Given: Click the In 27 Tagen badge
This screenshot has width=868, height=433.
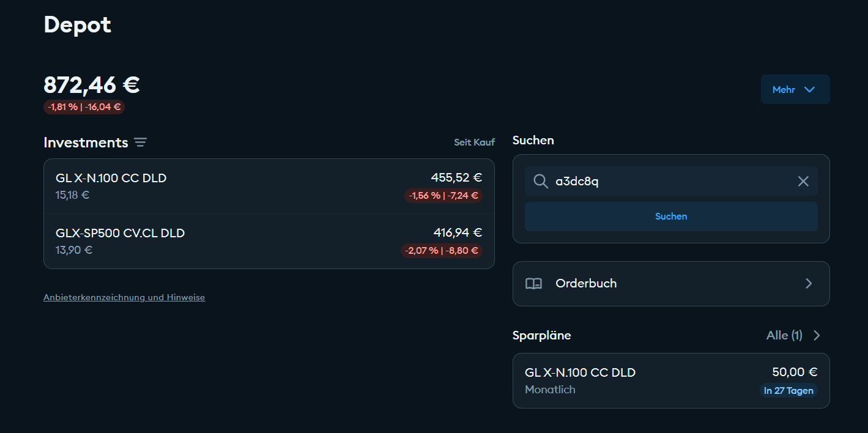Looking at the screenshot, I should click(x=788, y=391).
